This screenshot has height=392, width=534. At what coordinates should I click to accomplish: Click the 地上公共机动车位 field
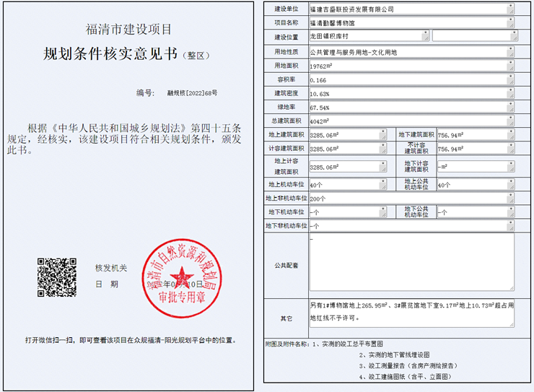476,185
